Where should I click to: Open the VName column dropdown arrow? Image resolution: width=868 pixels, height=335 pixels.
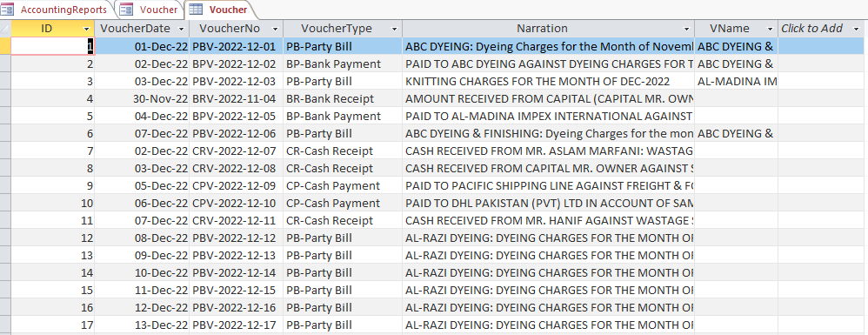(x=770, y=29)
